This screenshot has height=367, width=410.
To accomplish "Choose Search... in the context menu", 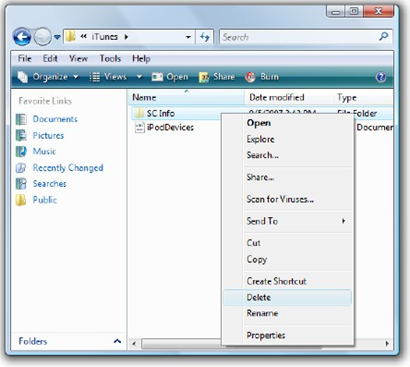I will tap(288, 155).
